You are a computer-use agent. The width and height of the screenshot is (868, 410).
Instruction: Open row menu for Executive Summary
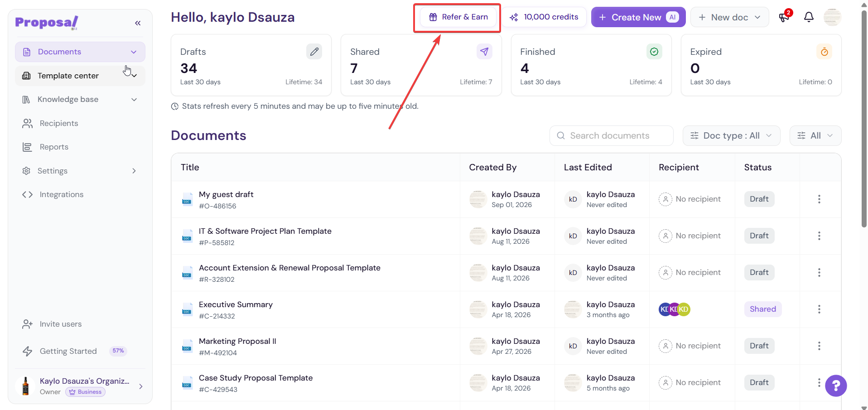tap(819, 309)
